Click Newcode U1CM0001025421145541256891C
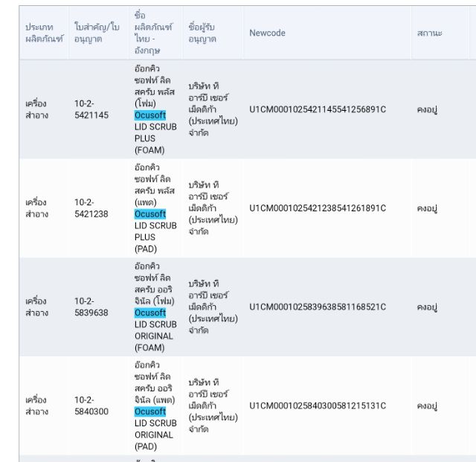Image resolution: width=476 pixels, height=462 pixels. click(x=318, y=109)
